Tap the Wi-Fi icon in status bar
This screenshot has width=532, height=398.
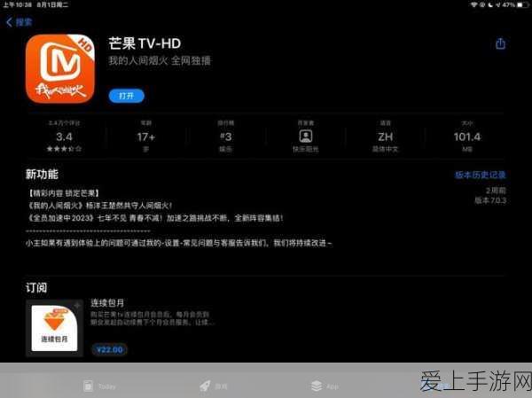pos(474,5)
